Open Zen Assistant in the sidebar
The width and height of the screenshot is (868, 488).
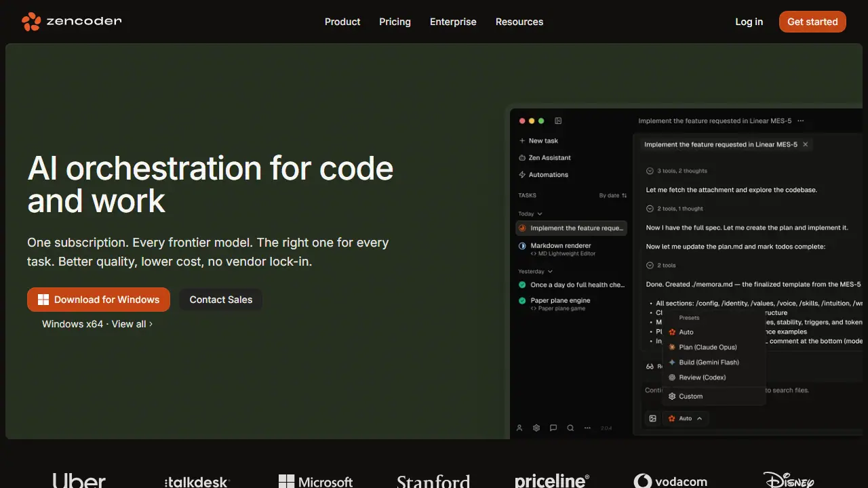coord(545,157)
